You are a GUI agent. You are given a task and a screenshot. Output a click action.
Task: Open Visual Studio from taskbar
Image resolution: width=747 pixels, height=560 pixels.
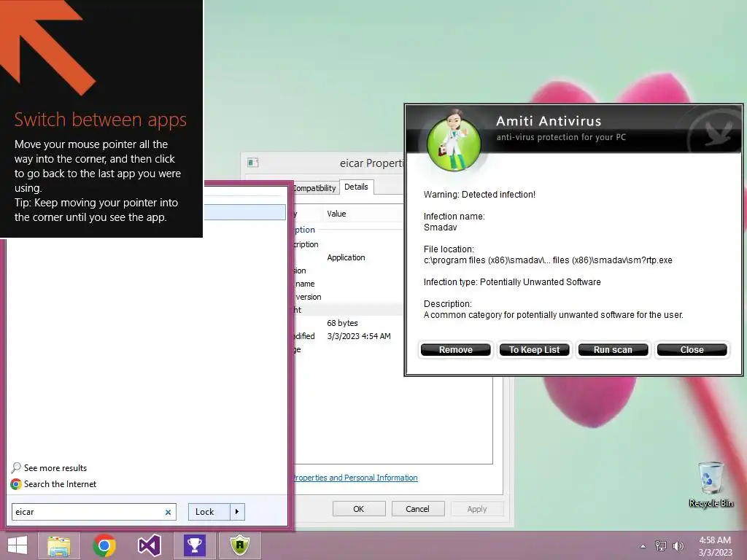(149, 545)
